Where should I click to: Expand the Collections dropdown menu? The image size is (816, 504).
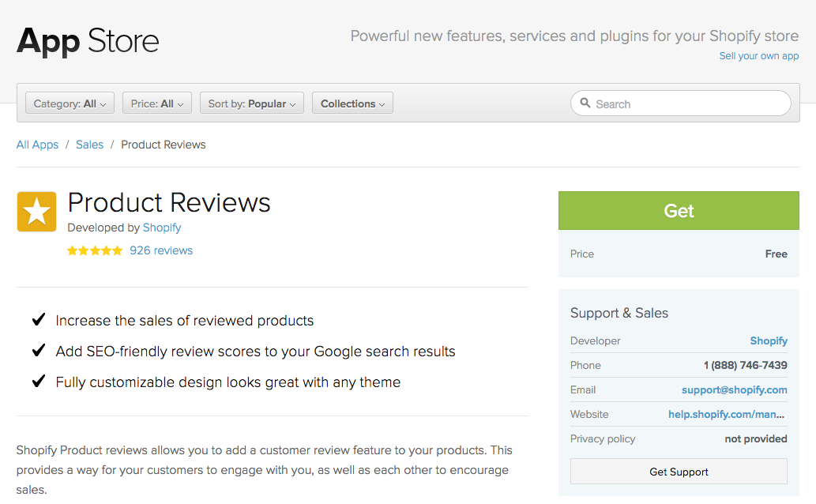tap(352, 103)
